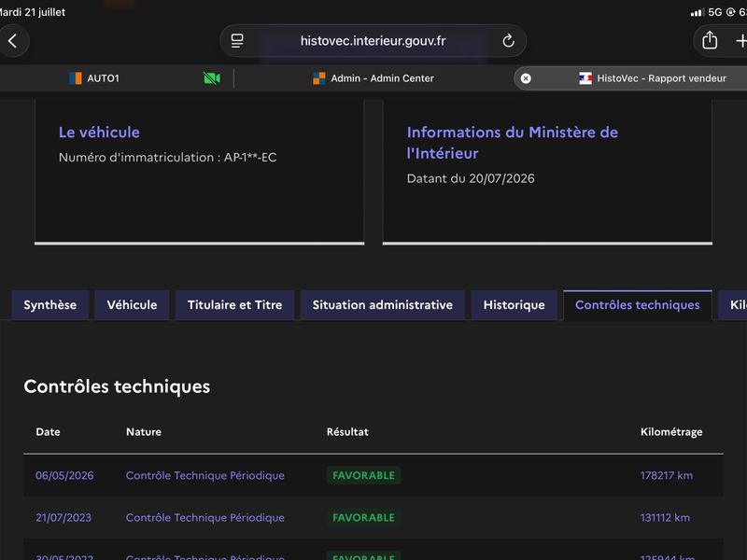This screenshot has width=747, height=560.
Task: Click the Contrôles techniques section heading
Action: [117, 386]
